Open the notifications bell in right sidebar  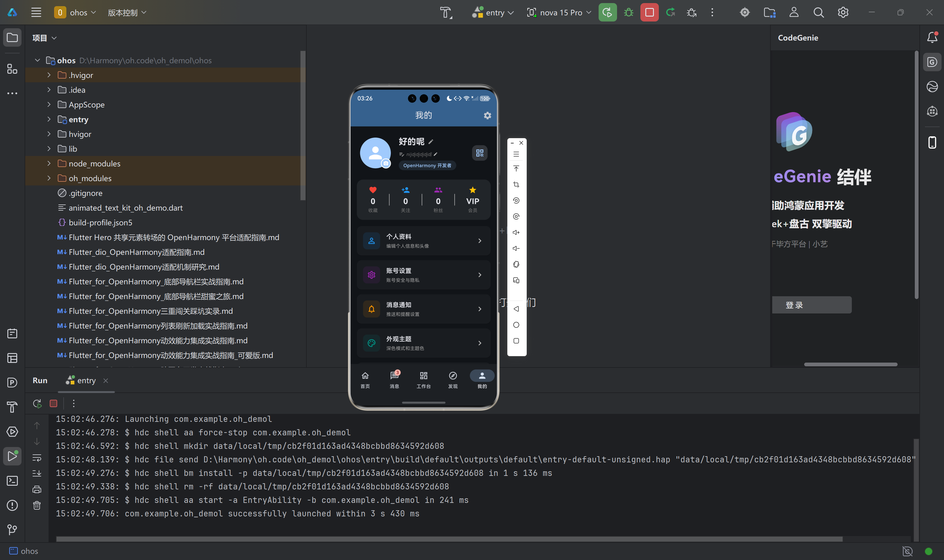(932, 37)
